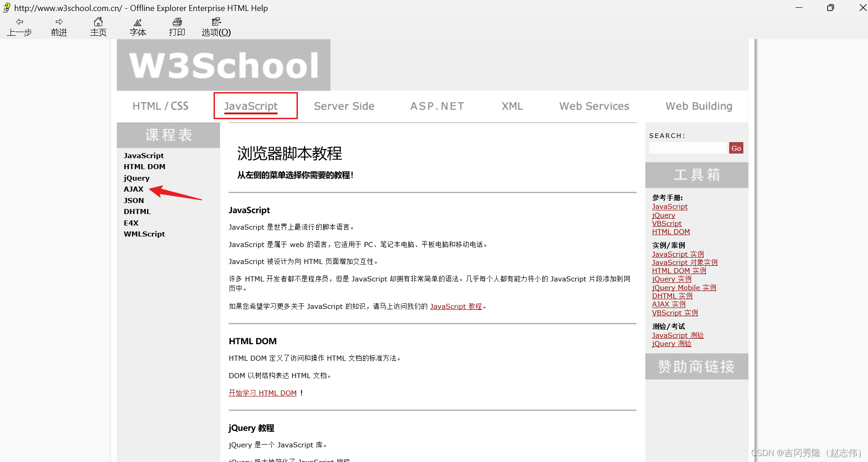
Task: Select jQuery in the course list
Action: click(x=137, y=178)
